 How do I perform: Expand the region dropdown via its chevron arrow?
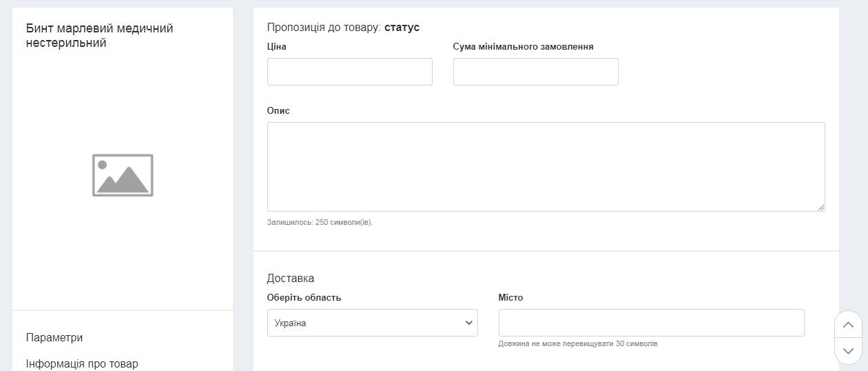[469, 323]
